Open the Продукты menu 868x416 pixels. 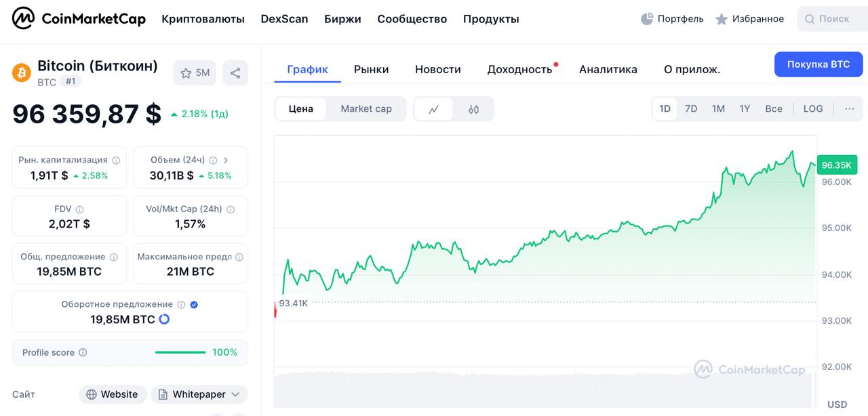(491, 19)
